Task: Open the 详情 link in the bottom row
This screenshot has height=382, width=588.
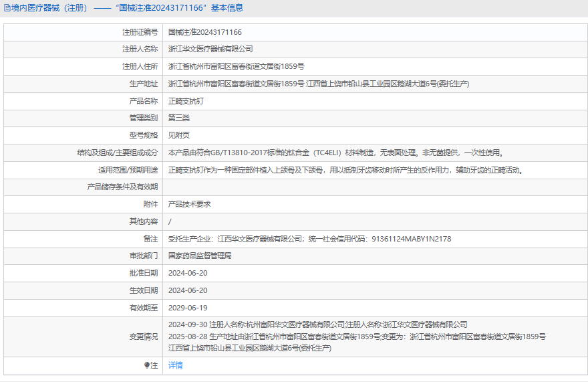Action: [x=175, y=365]
